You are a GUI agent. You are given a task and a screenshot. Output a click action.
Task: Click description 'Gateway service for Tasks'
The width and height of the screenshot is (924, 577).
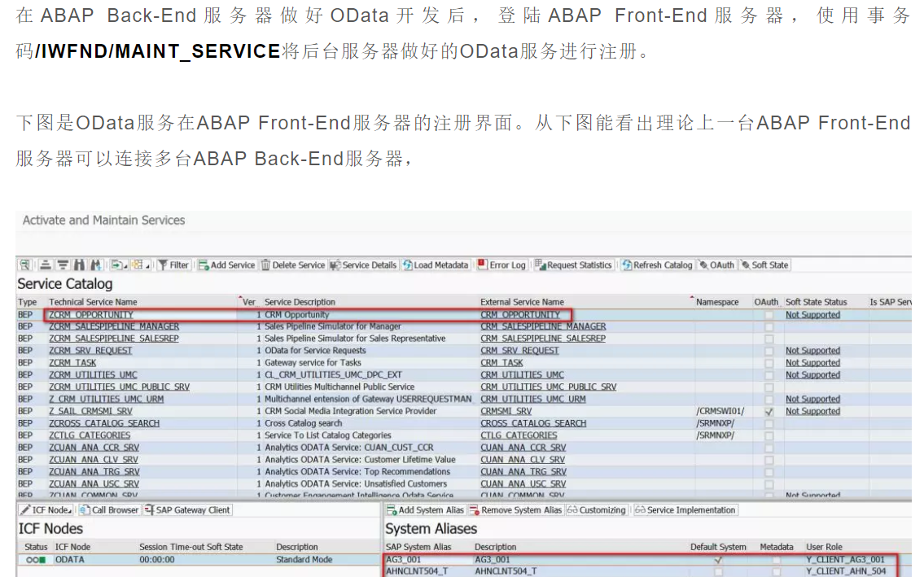(313, 362)
